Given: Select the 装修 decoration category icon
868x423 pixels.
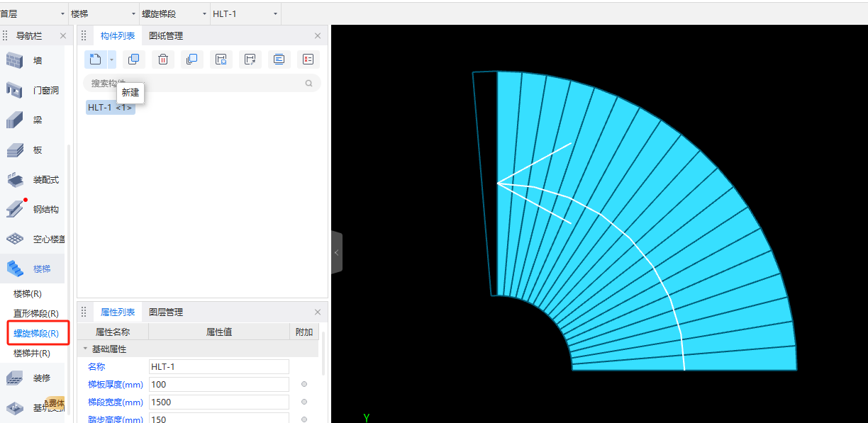Looking at the screenshot, I should (15, 378).
